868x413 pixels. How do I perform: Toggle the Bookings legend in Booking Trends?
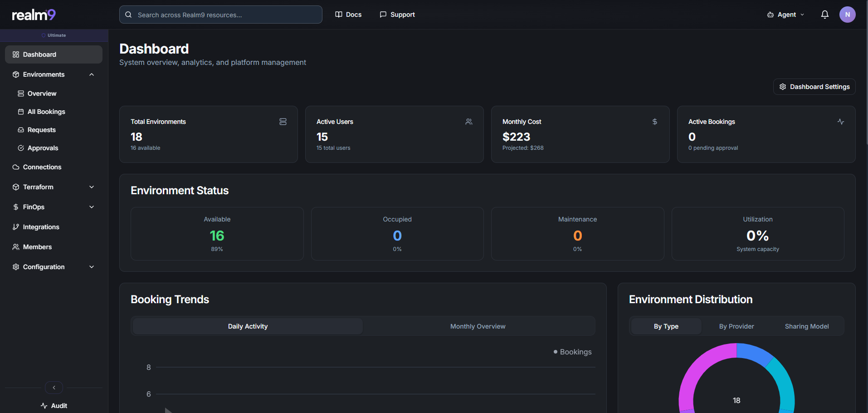(572, 352)
